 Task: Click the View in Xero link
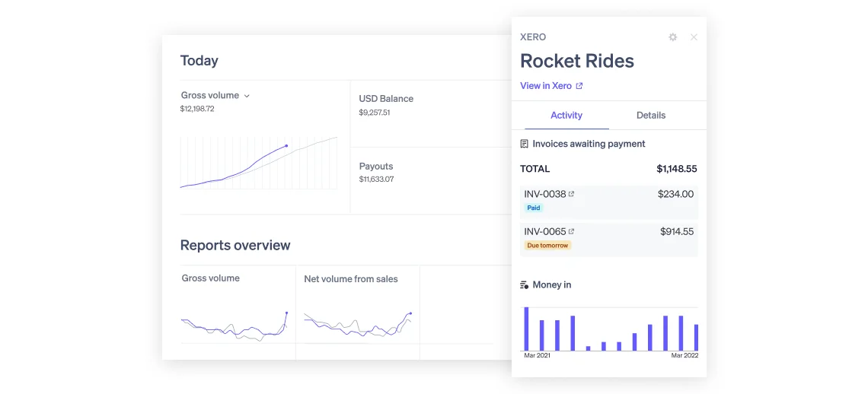tap(545, 86)
